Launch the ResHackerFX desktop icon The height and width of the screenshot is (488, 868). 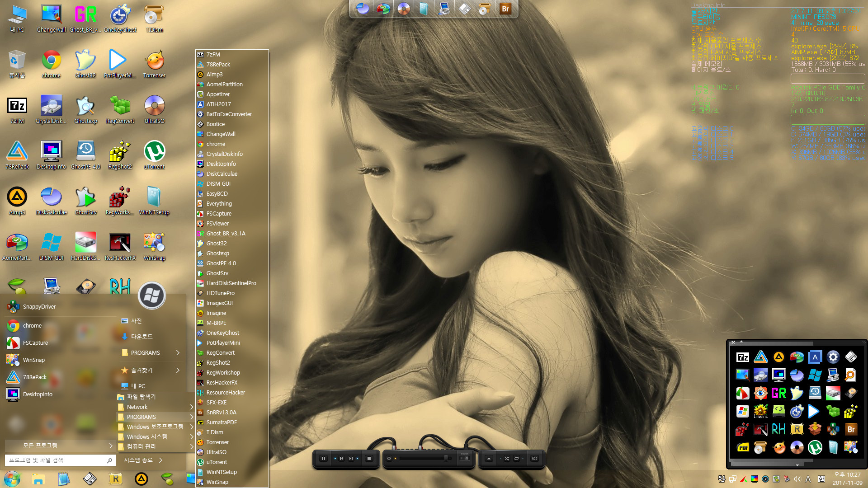point(120,247)
